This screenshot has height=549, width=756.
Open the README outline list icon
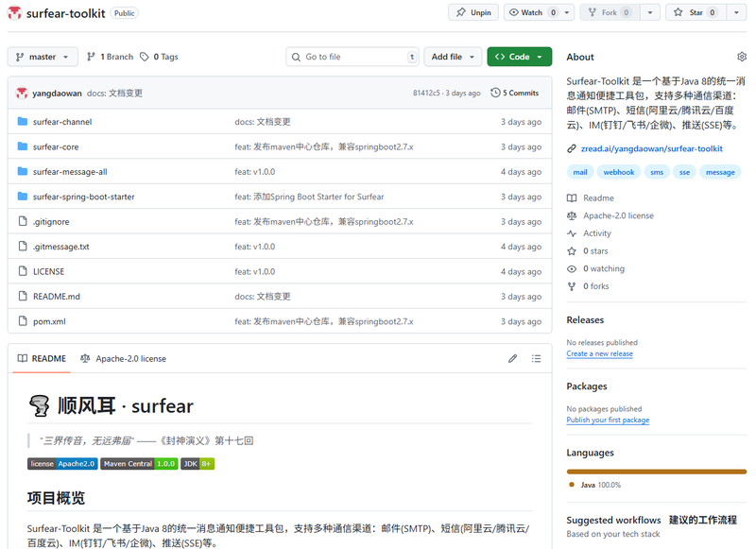tap(536, 359)
